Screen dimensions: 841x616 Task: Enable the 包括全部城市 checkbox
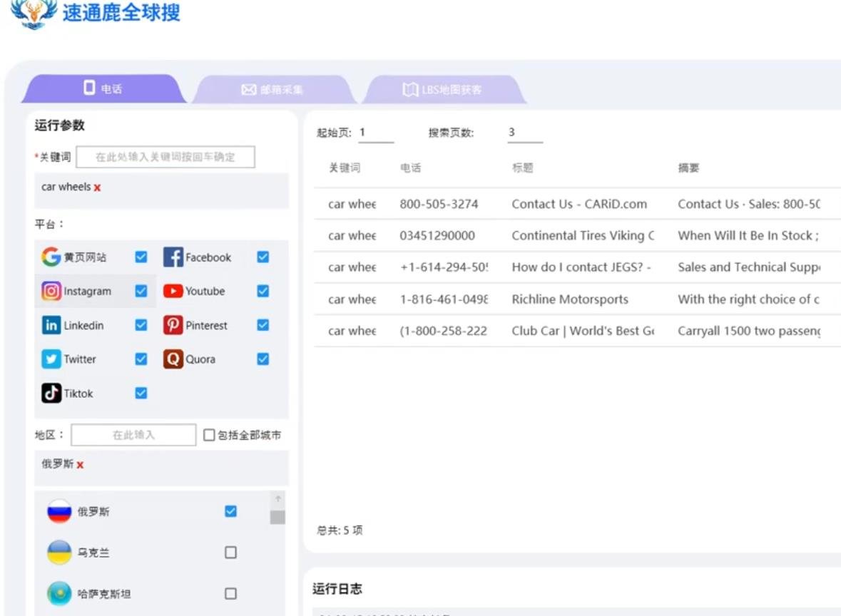click(x=209, y=435)
